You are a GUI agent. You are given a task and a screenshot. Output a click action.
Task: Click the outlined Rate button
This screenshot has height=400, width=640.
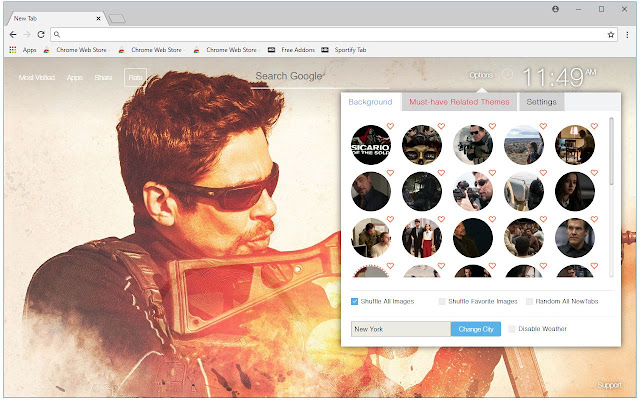(x=136, y=78)
